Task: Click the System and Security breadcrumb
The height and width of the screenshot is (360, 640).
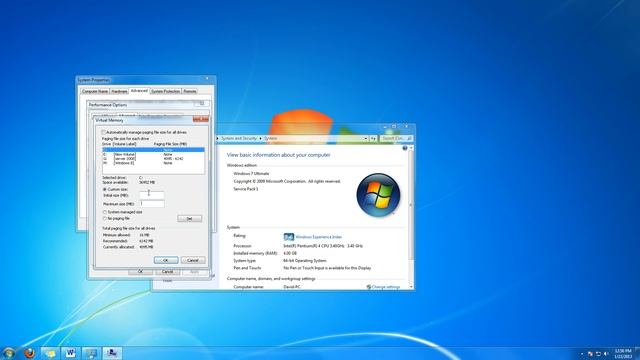Action: [x=239, y=139]
